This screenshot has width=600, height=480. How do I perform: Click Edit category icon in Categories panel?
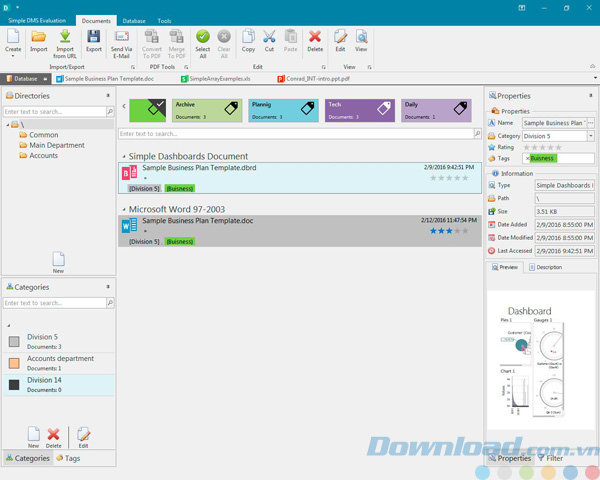(x=83, y=434)
